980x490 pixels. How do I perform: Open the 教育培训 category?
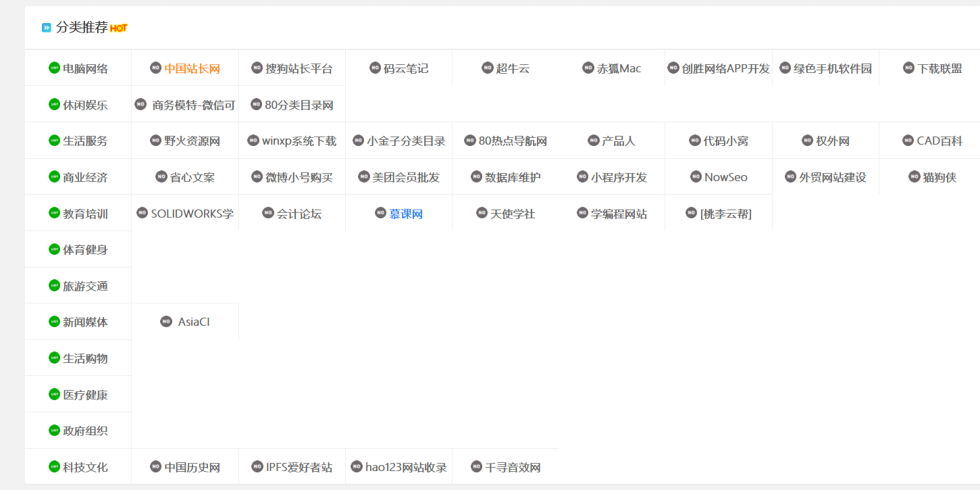point(85,214)
